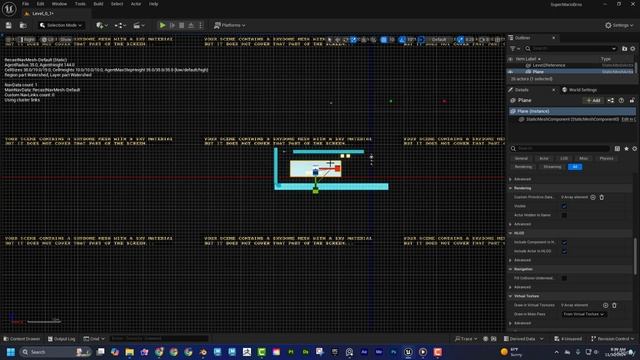
Task: Toggle visibility eye for Plane actor
Action: pyautogui.click(x=511, y=72)
